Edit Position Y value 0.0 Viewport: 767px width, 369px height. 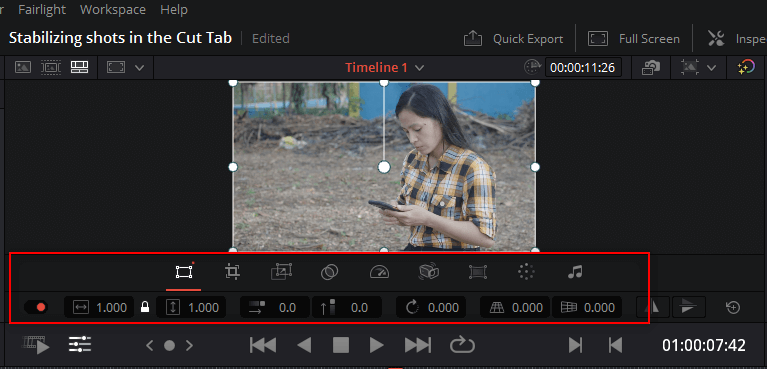point(347,307)
